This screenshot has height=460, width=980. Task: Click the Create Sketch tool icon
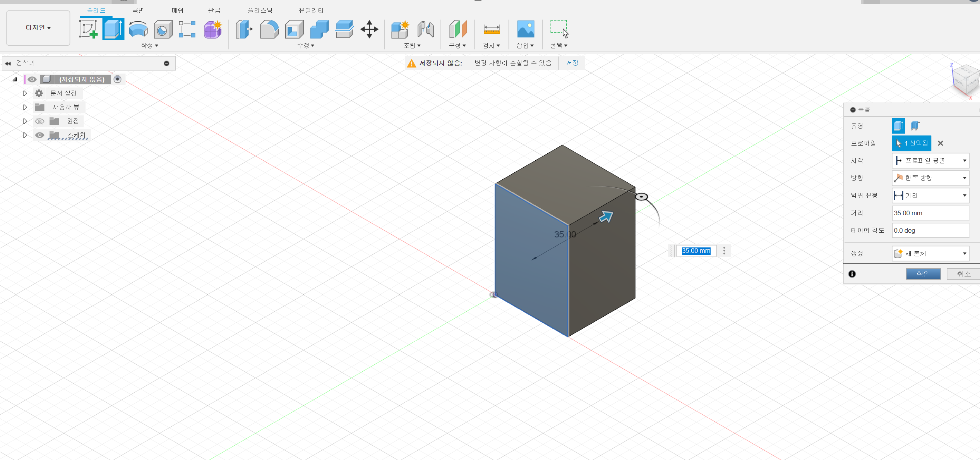[88, 29]
